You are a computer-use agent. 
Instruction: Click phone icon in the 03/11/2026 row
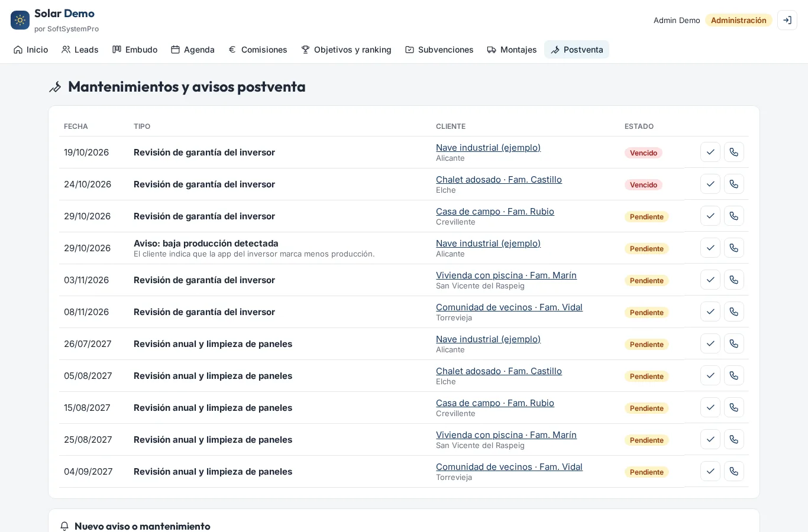tap(734, 280)
